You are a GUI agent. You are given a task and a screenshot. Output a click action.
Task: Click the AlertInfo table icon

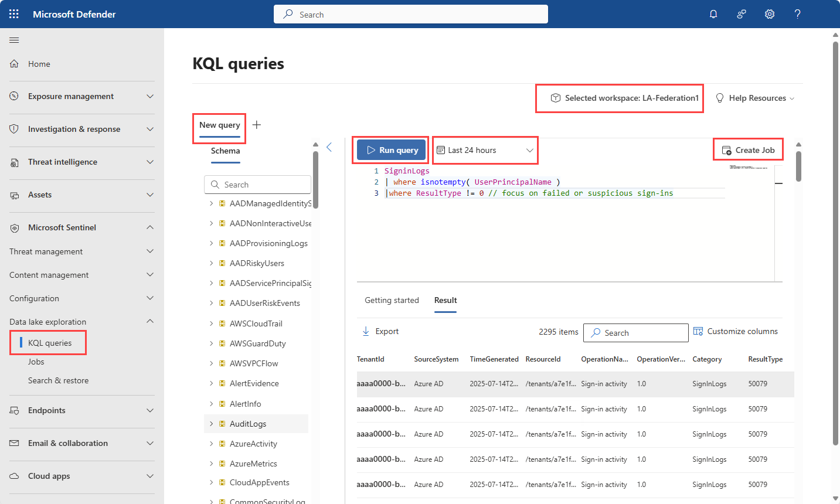pos(222,404)
